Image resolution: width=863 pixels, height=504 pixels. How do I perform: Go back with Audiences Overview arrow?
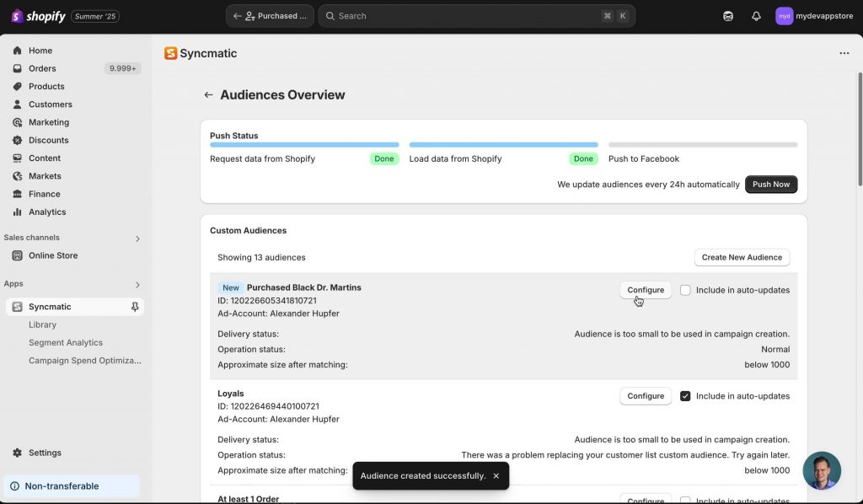click(x=208, y=94)
